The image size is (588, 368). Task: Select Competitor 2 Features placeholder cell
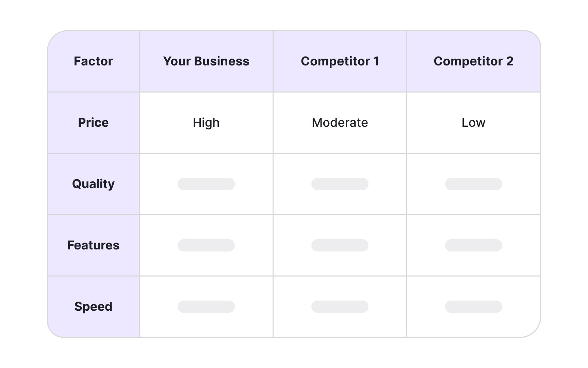473,245
